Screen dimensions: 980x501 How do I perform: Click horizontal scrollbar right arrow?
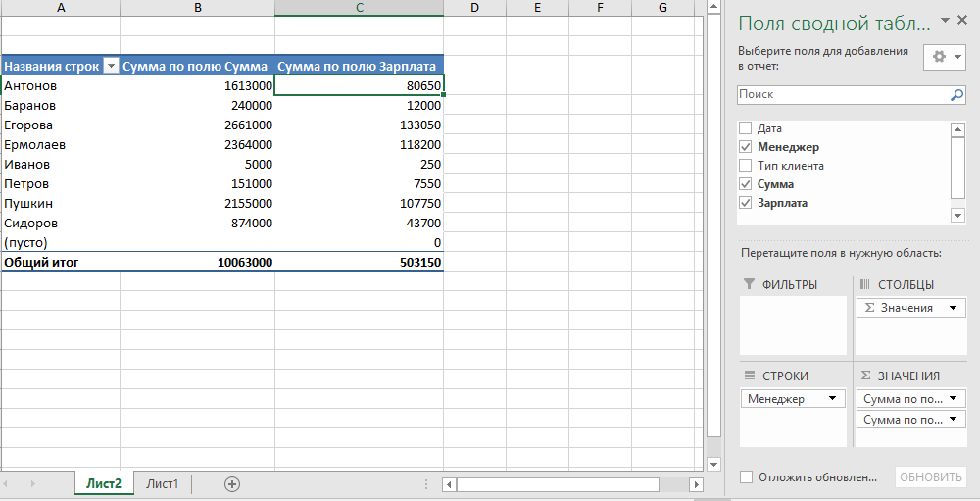696,484
